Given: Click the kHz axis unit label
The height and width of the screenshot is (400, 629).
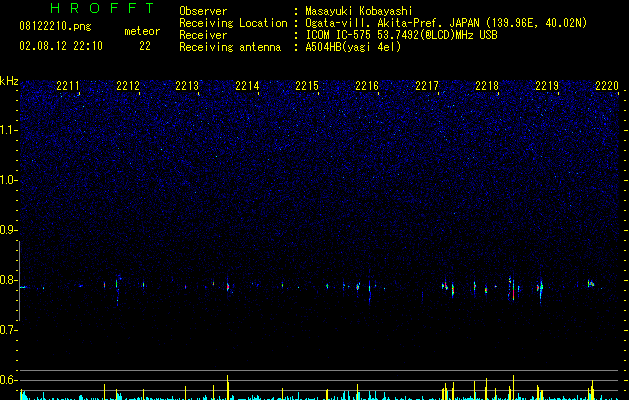Looking at the screenshot, I should [9, 81].
